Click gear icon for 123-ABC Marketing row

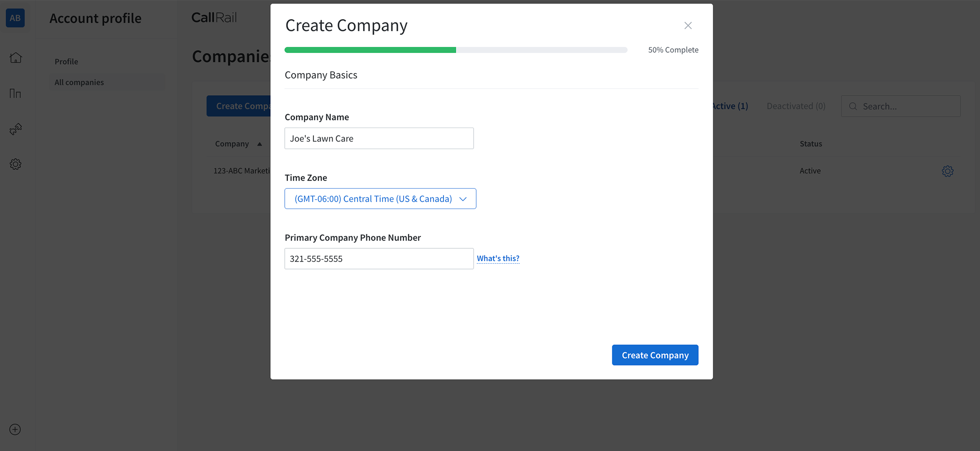947,171
